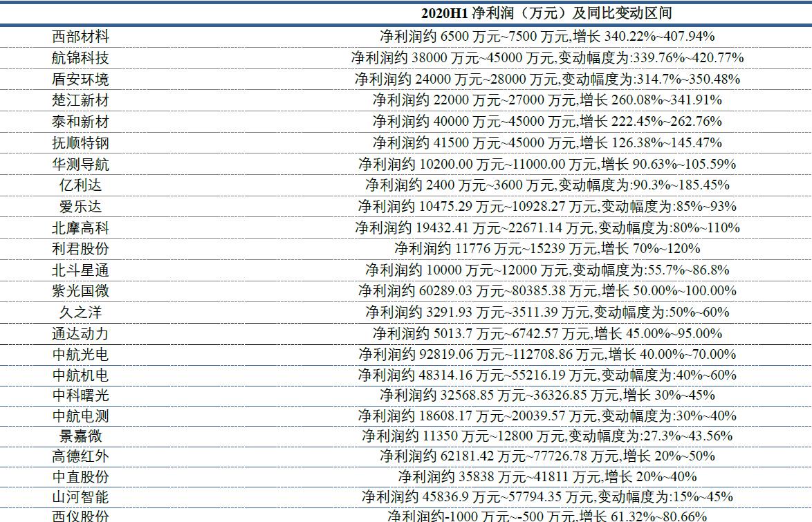812x522 pixels.
Task: Click profit cell with 增长 260.08%~341.91%
Action: (x=547, y=100)
